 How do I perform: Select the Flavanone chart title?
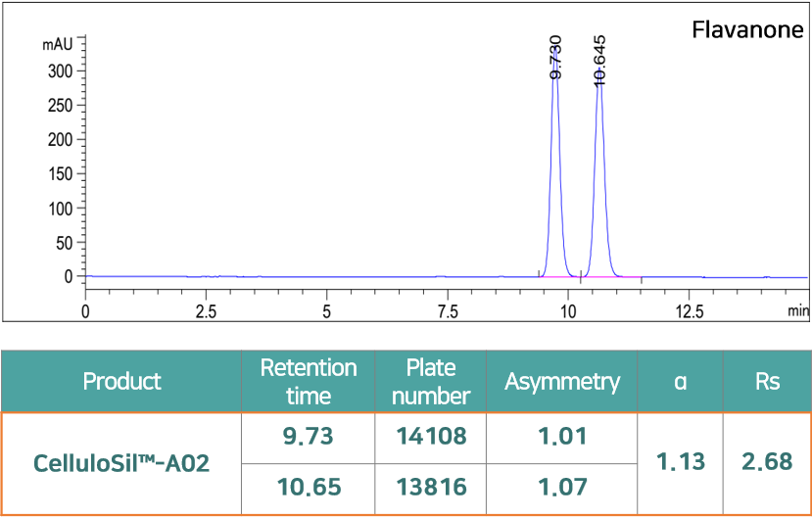click(x=747, y=29)
